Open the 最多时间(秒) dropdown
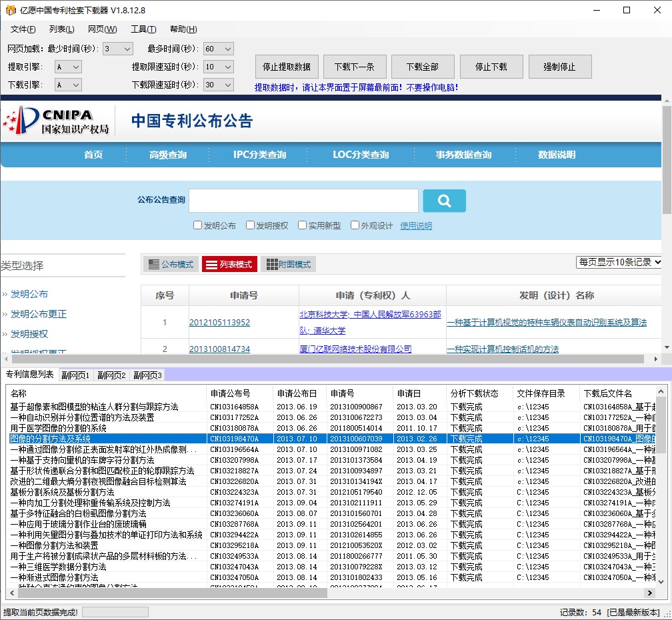This screenshot has width=672, height=620. click(219, 49)
